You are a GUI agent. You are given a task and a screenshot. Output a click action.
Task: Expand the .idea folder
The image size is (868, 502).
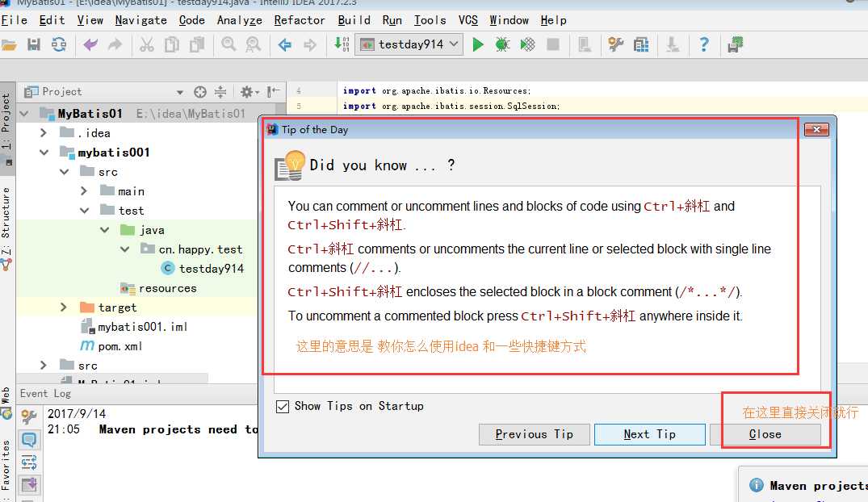click(x=44, y=133)
